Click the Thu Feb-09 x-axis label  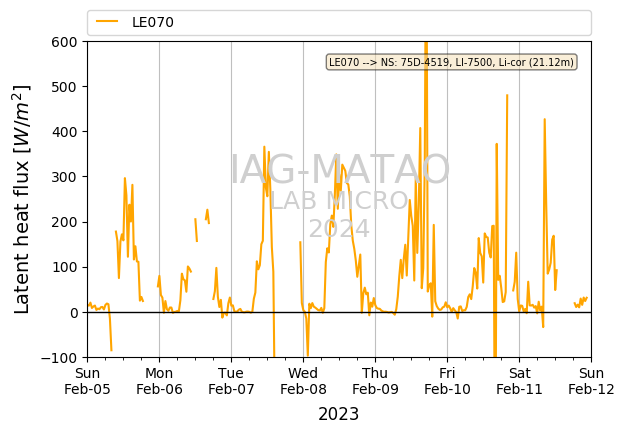pyautogui.click(x=375, y=381)
